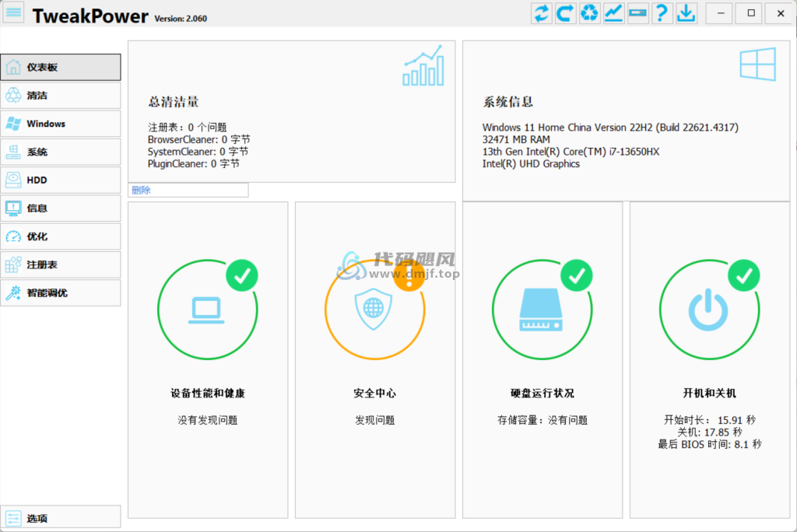The height and width of the screenshot is (532, 797).
Task: Open the 优化 optimization section
Action: click(61, 236)
